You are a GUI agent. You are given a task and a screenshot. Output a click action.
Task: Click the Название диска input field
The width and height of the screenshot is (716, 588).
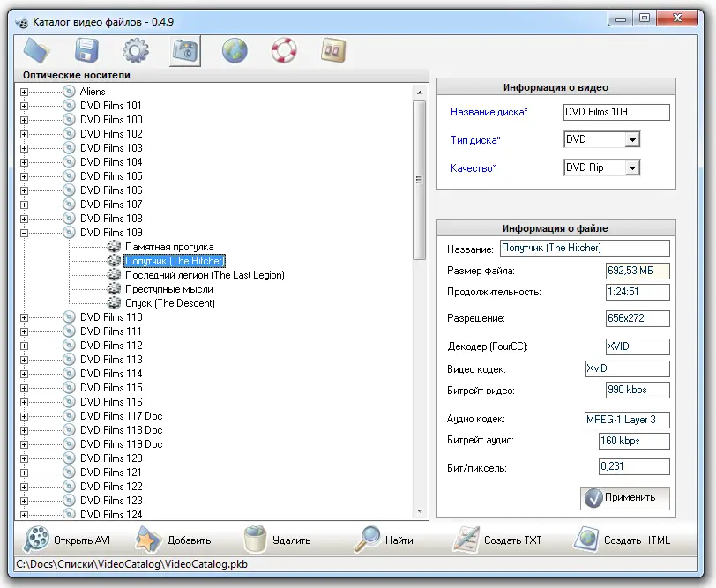[x=616, y=112]
